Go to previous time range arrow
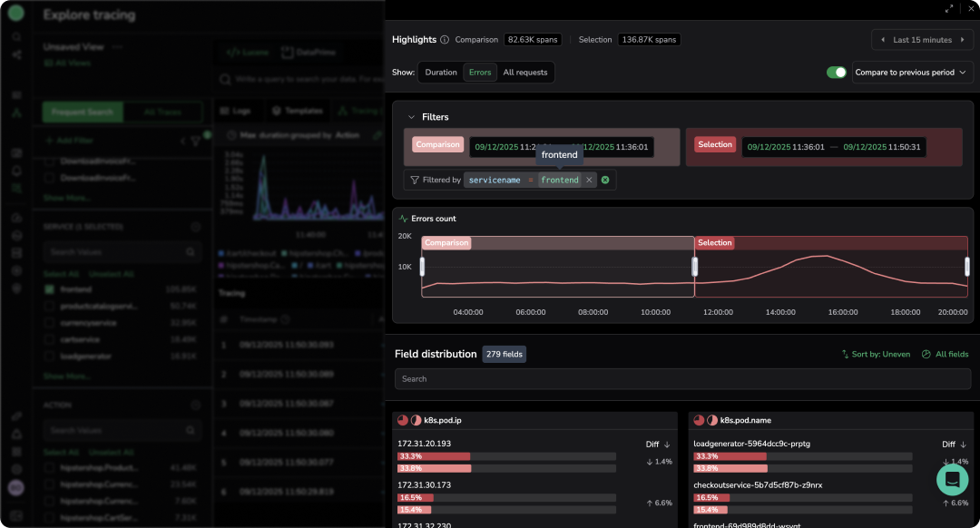The width and height of the screenshot is (980, 528). tap(881, 40)
